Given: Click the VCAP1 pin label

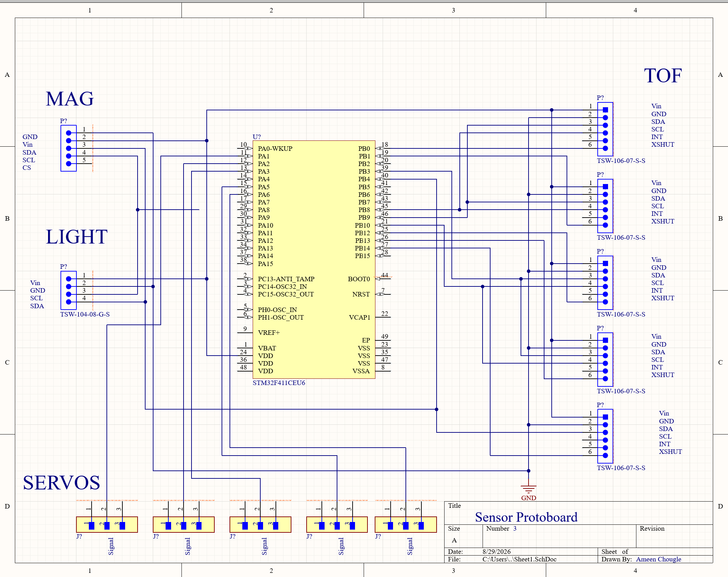Looking at the screenshot, I should point(360,318).
